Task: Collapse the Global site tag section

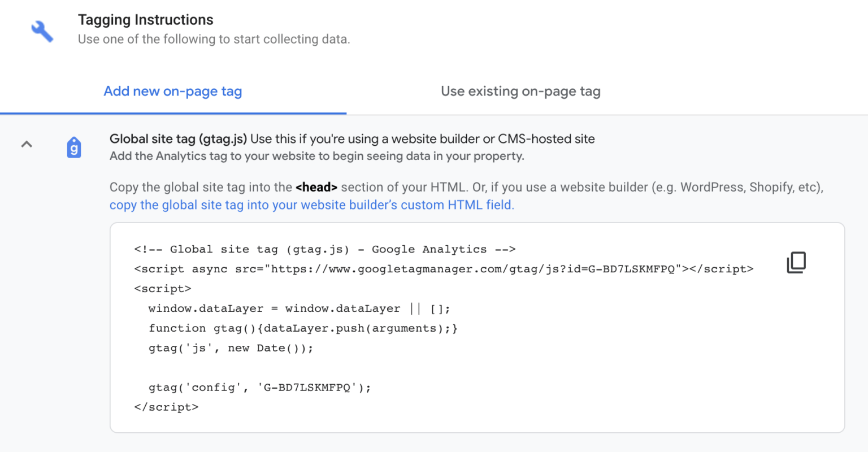Action: (27, 145)
